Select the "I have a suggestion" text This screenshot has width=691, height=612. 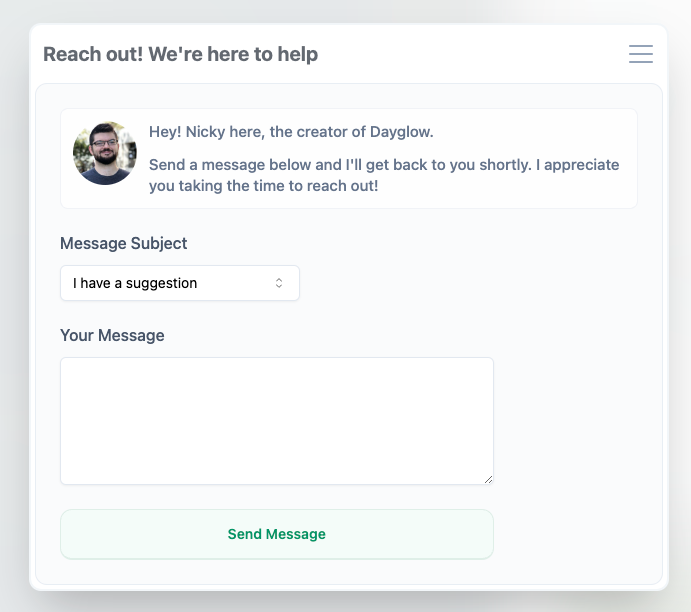pos(135,283)
